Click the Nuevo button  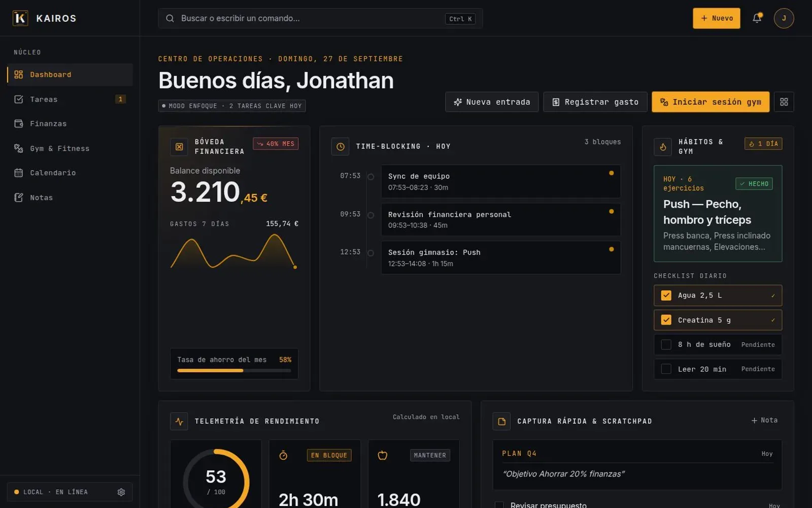point(717,18)
